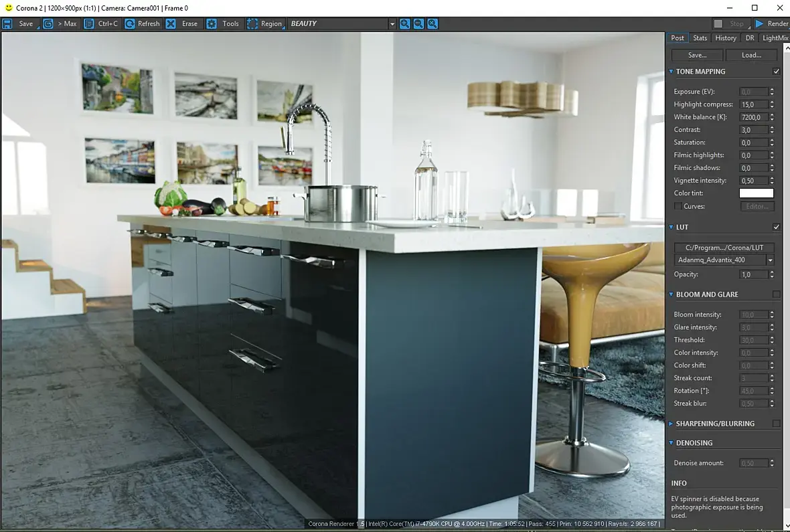The image size is (790, 532).
Task: Activate the Region selection icon
Action: tap(252, 23)
